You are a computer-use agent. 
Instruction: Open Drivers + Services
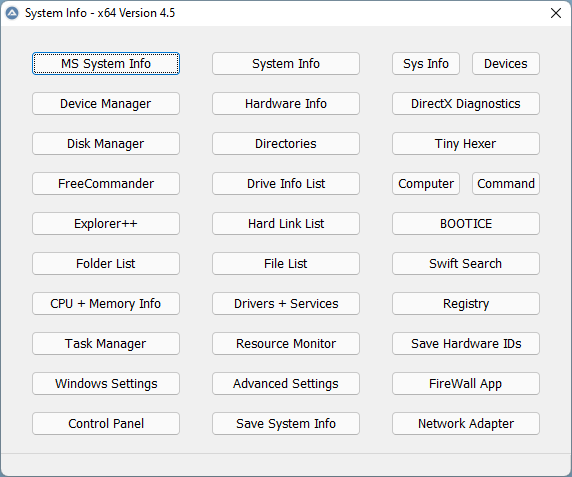pos(286,303)
